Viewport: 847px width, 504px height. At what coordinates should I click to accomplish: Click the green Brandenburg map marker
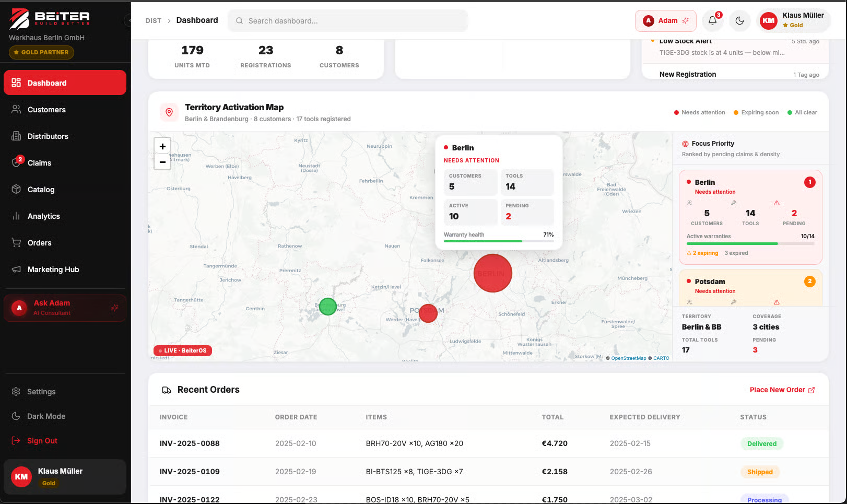[327, 307]
